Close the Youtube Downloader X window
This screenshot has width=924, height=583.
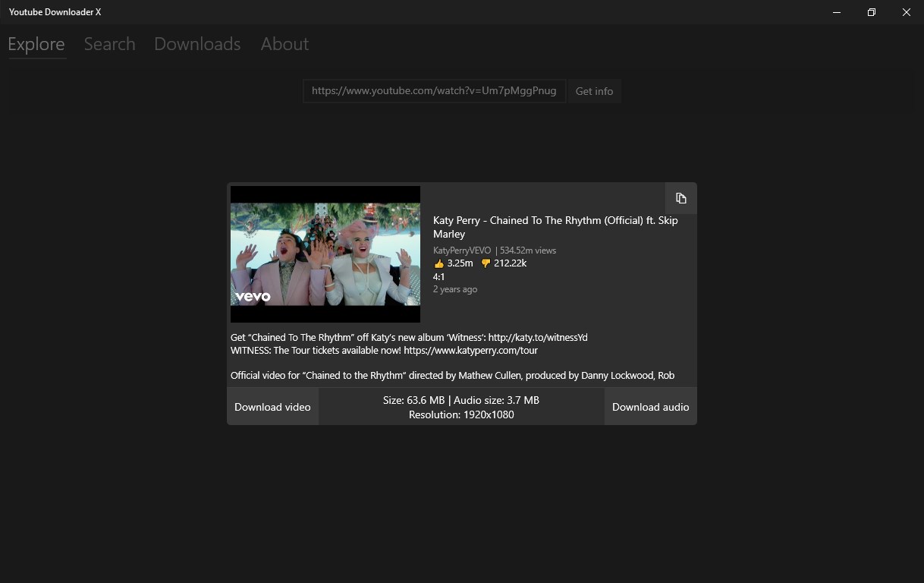click(x=907, y=12)
